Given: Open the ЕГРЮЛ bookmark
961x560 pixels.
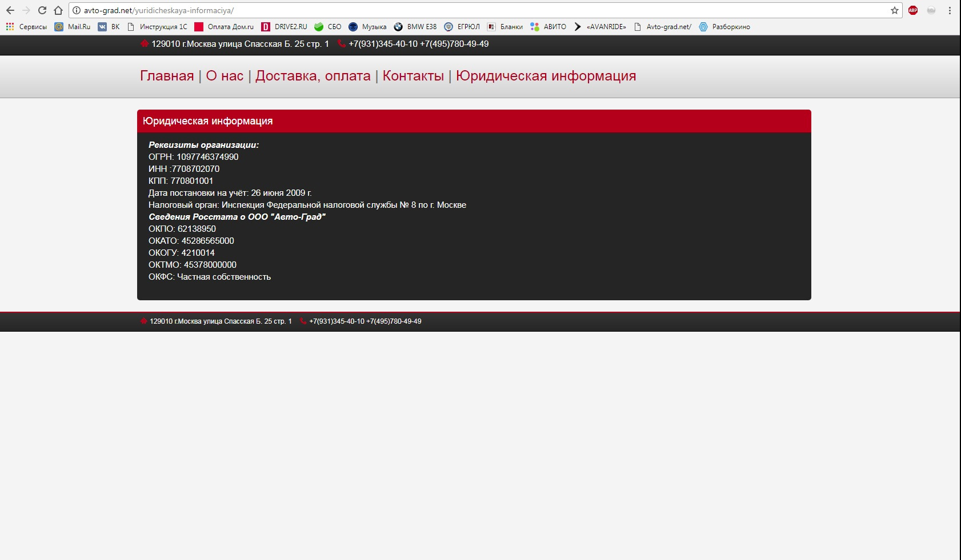Looking at the screenshot, I should [x=462, y=27].
